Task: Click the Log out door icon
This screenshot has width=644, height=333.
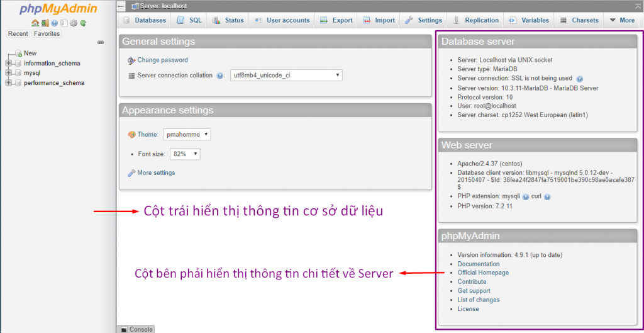Action: (45, 23)
